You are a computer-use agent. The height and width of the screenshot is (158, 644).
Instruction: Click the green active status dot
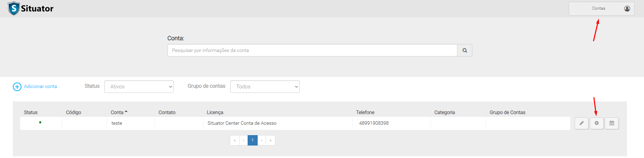click(40, 122)
